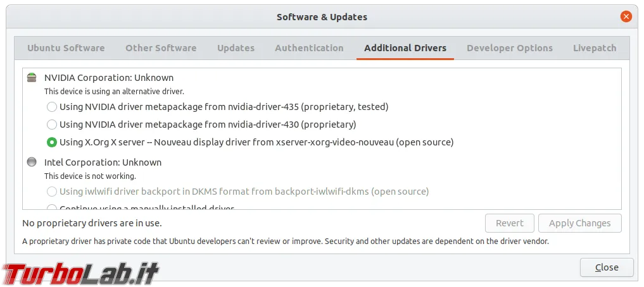
Task: Choose continue using manually installed driver
Action: (141, 207)
